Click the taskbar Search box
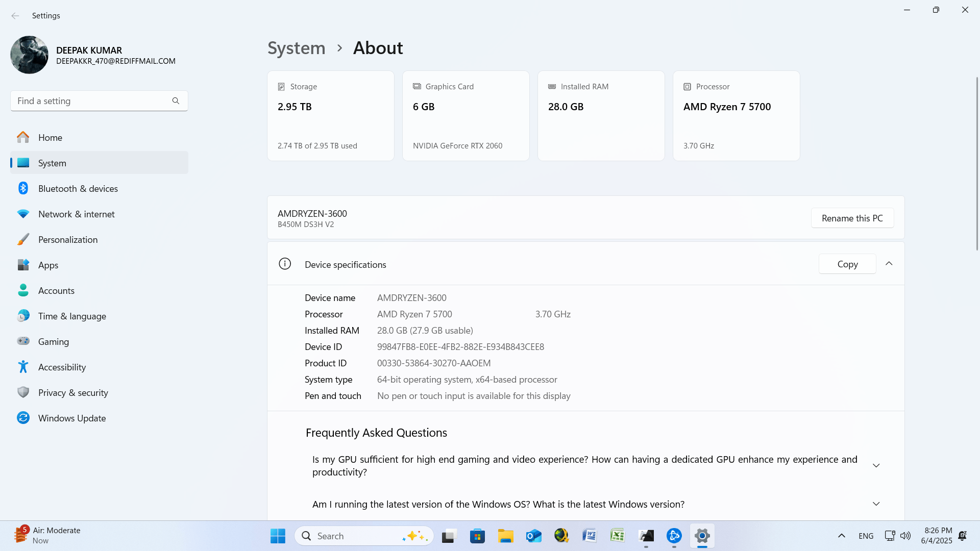 (364, 536)
